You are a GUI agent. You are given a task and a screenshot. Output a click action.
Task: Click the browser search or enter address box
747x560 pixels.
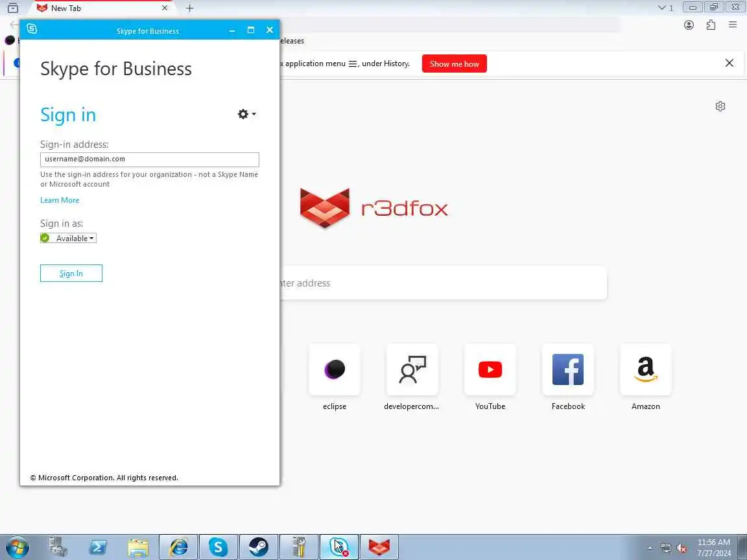(x=443, y=283)
